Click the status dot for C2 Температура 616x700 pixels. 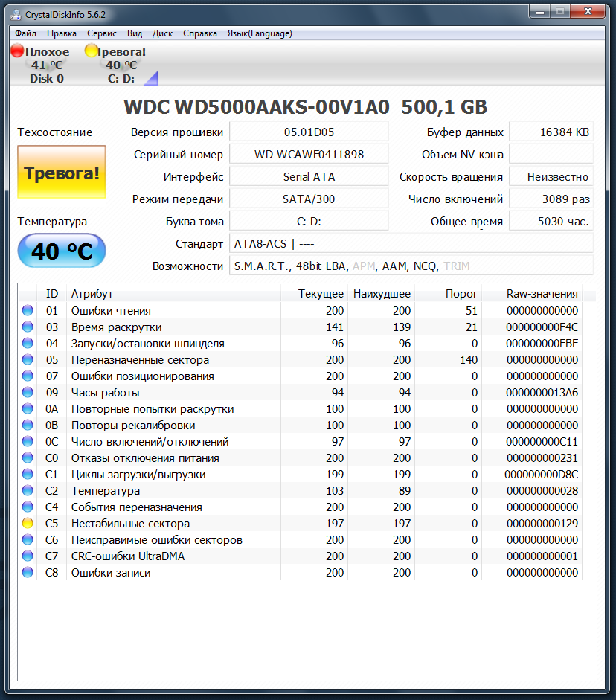pos(28,491)
